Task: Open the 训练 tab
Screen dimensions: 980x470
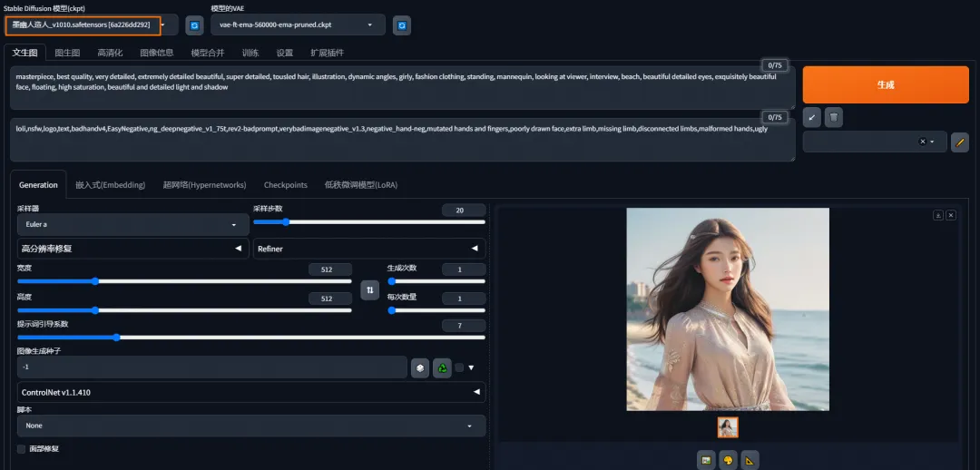Action: coord(250,53)
